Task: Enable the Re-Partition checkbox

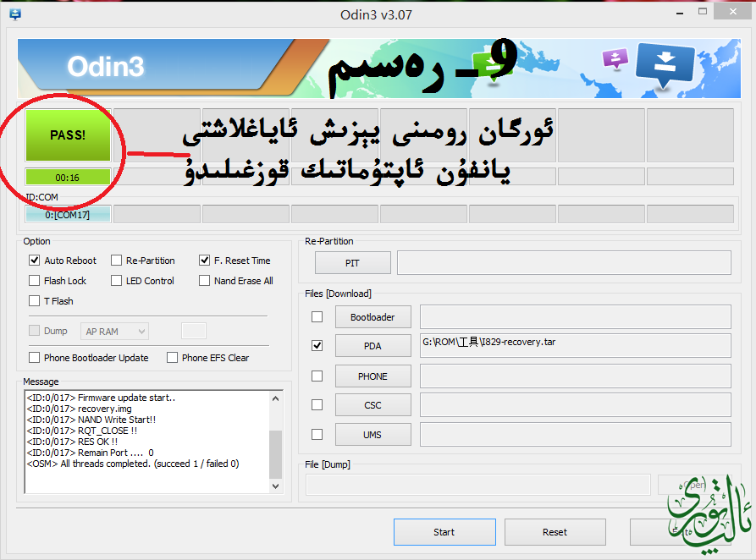Action: tap(116, 261)
